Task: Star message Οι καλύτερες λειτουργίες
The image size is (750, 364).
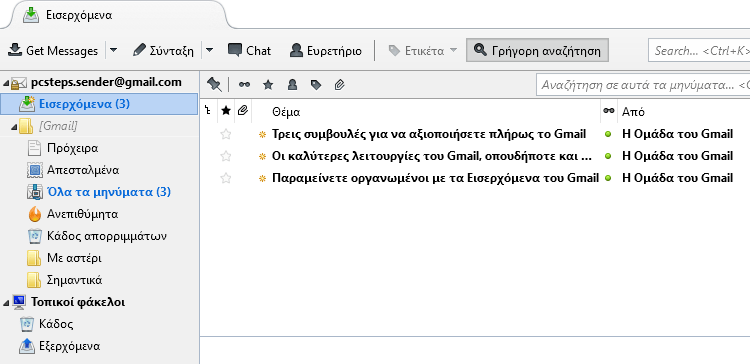Action: coord(226,156)
